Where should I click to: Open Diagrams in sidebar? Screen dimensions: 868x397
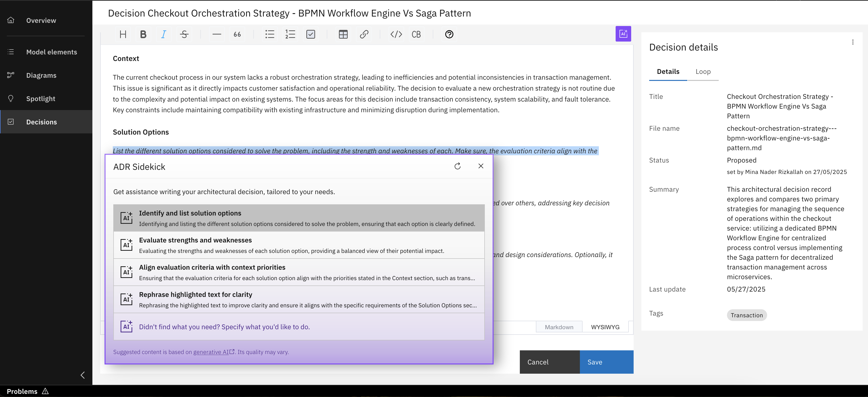(x=41, y=75)
